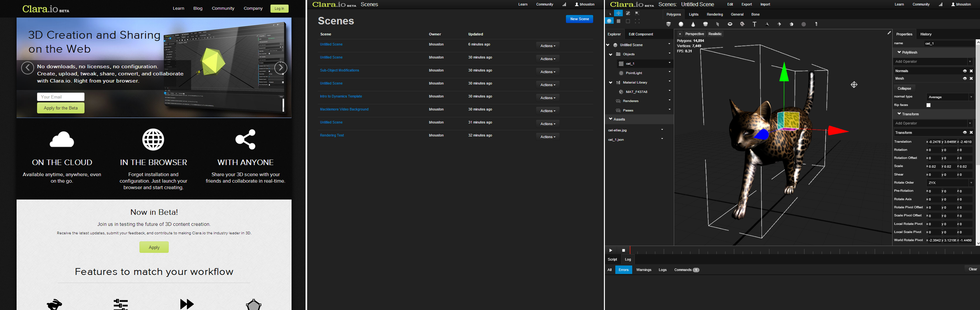Click the globe icon above In The Browser
Image resolution: width=980 pixels, height=310 pixels.
point(153,140)
